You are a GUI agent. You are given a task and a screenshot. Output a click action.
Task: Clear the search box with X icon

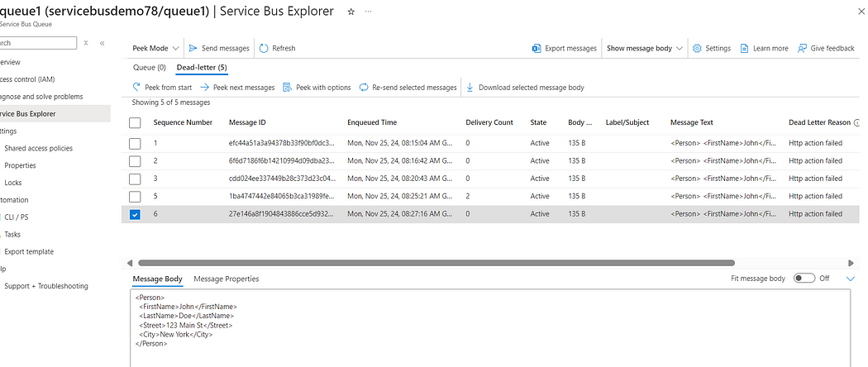coord(86,43)
